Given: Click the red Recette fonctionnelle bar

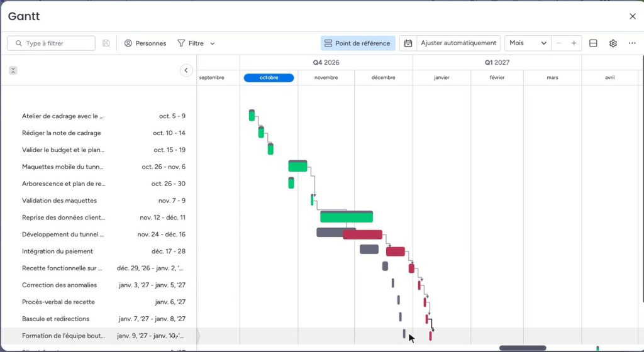Looking at the screenshot, I should pos(411,268).
